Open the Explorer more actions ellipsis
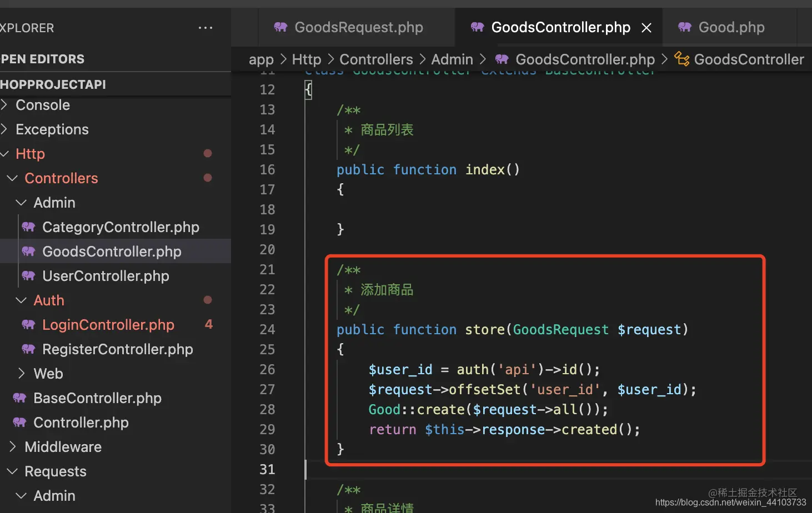 point(205,28)
